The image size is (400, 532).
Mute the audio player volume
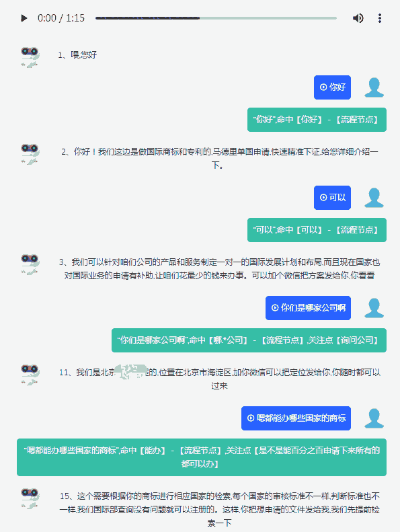(358, 18)
